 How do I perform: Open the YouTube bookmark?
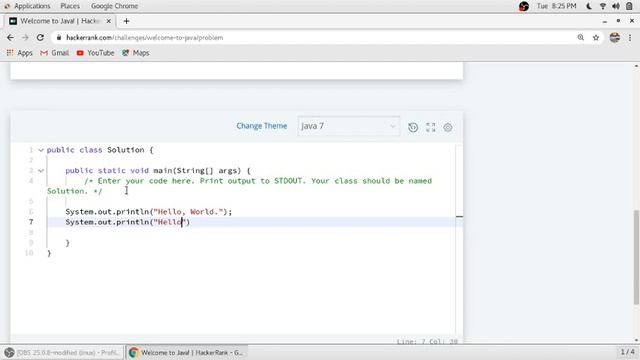point(96,53)
